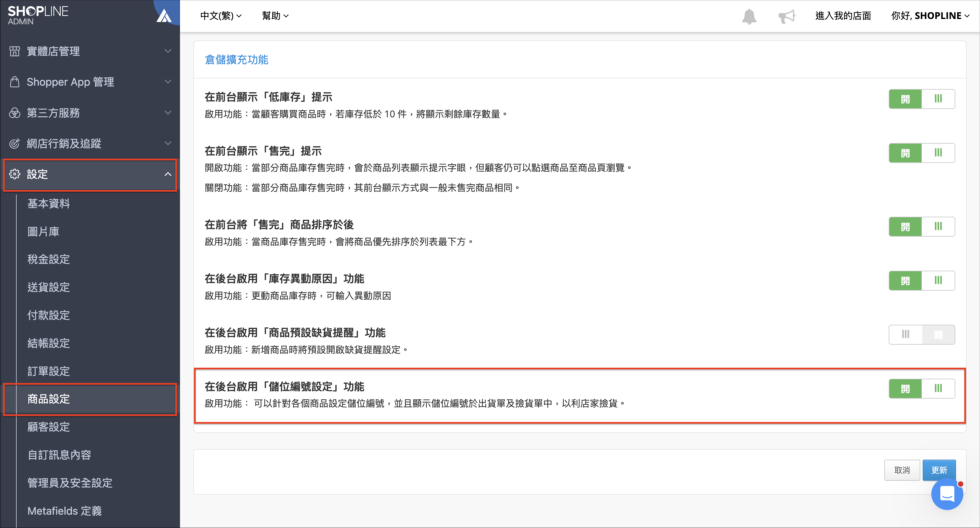Open 結帳設定 page
The image size is (980, 528).
(49, 343)
